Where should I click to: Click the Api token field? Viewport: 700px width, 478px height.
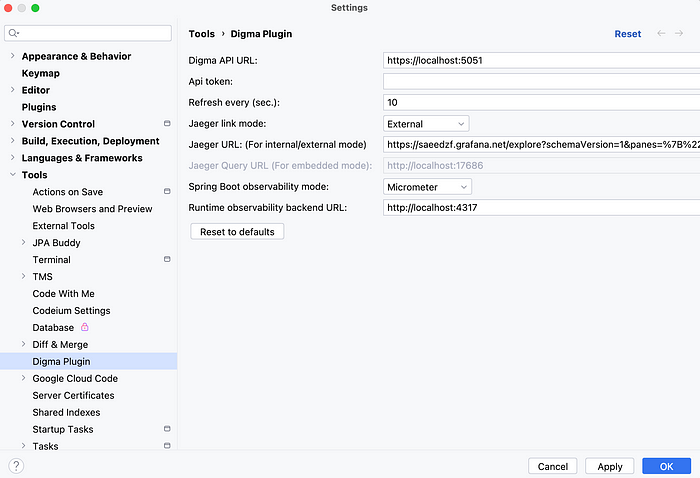(541, 81)
